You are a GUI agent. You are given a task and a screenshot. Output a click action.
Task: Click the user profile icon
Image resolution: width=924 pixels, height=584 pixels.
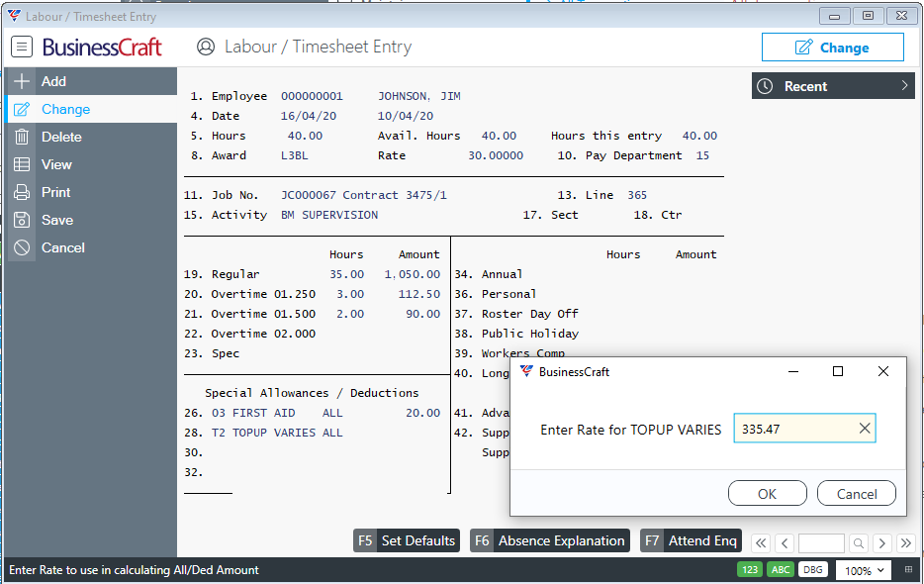tap(206, 47)
